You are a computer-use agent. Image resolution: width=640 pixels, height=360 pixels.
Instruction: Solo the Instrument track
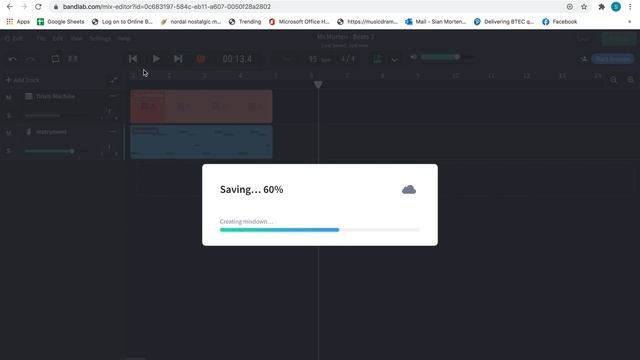coord(9,151)
